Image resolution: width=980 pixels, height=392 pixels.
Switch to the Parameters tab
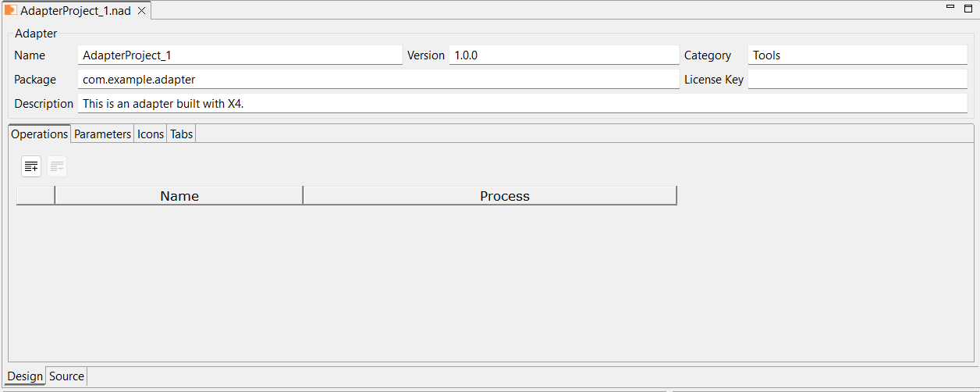tap(102, 134)
